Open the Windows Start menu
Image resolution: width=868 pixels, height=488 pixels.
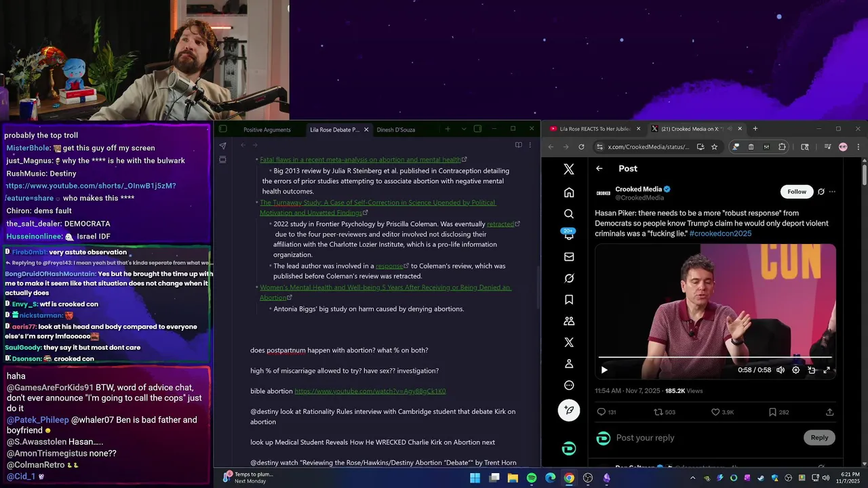tap(475, 478)
